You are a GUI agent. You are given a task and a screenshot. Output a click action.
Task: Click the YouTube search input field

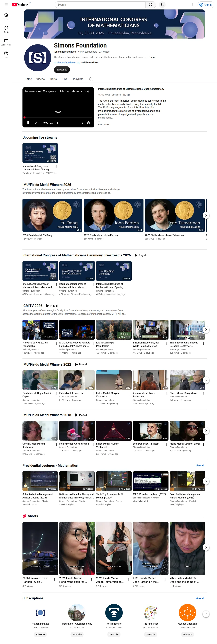[x=100, y=5]
